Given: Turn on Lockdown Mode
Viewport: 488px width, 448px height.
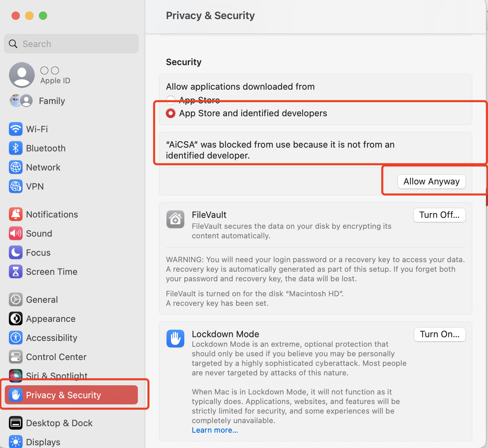Looking at the screenshot, I should (x=440, y=334).
